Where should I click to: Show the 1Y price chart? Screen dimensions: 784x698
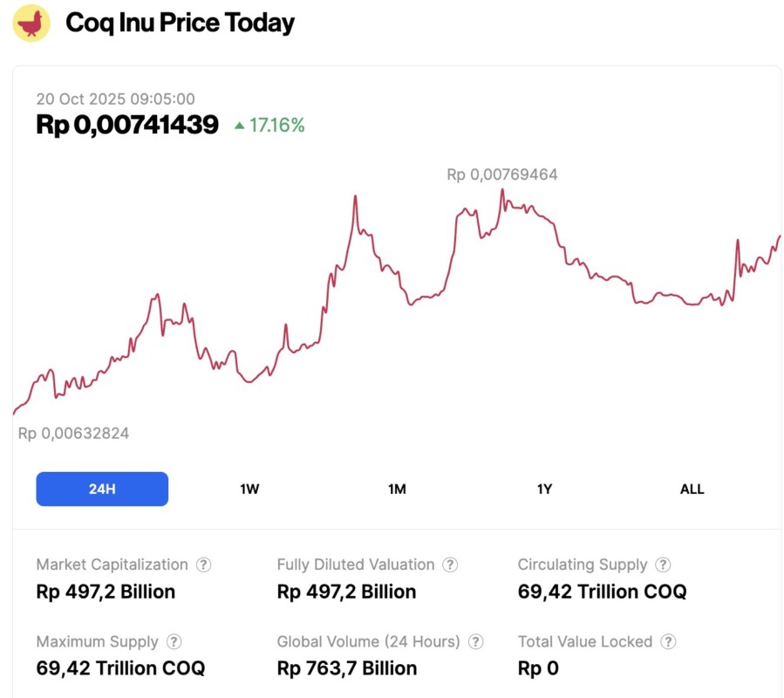[x=544, y=489]
